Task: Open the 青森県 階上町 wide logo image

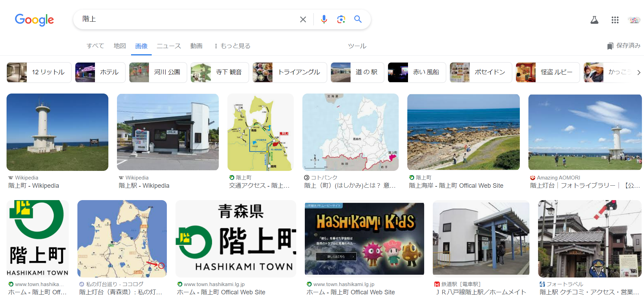Action: click(x=236, y=239)
